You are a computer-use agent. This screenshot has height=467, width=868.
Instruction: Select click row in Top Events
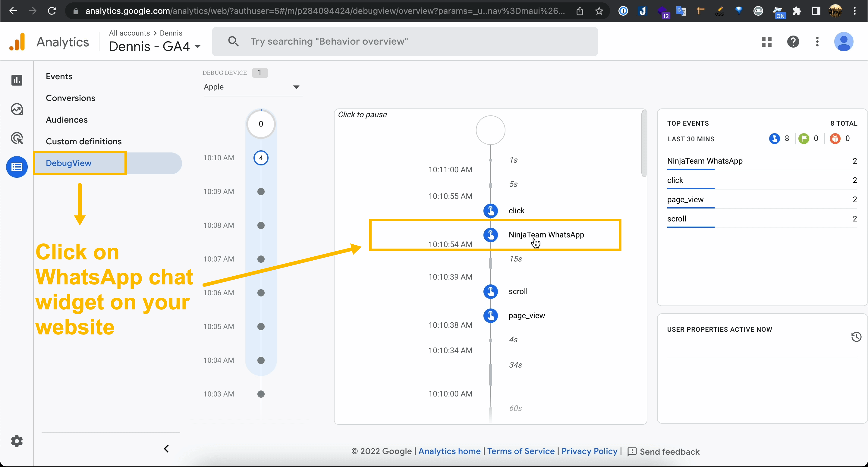[762, 180]
